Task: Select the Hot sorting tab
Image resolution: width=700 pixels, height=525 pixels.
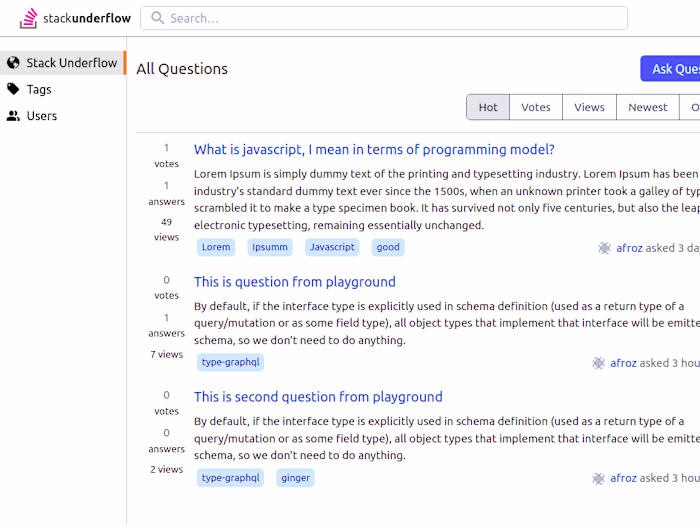Action: (x=488, y=107)
